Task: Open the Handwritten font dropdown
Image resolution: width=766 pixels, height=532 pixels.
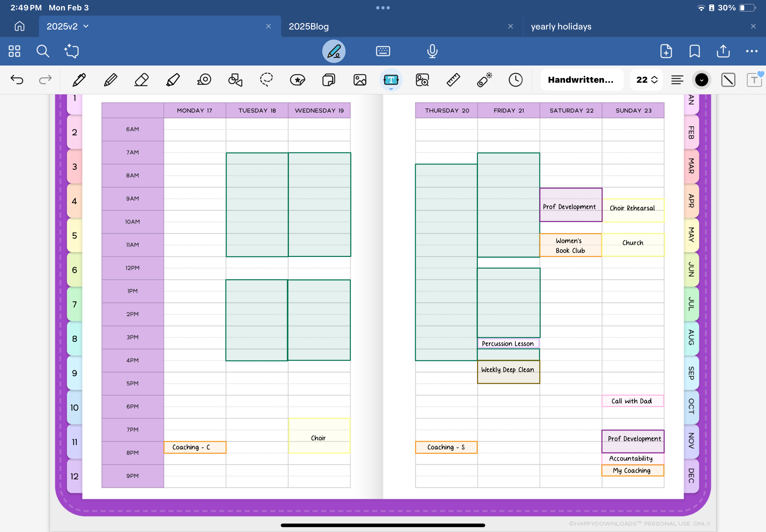Action: pos(581,80)
